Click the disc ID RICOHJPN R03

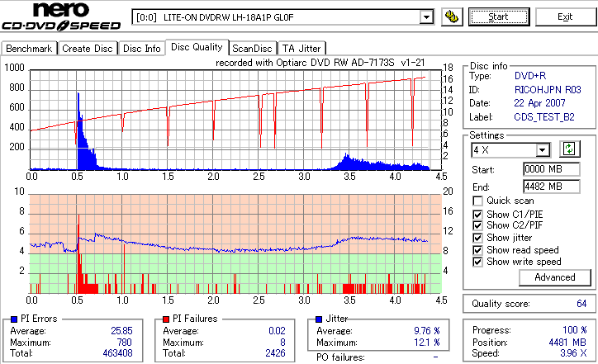(548, 90)
